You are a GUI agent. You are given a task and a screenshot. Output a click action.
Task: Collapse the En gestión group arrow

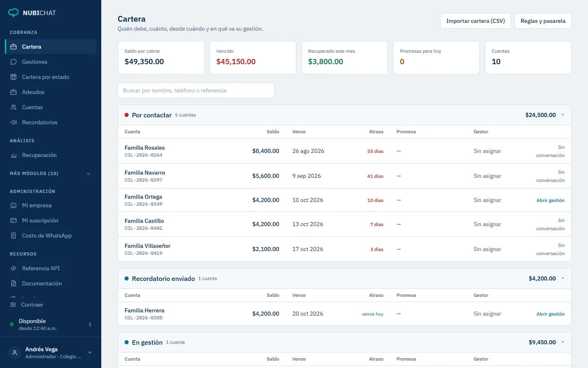pyautogui.click(x=563, y=342)
